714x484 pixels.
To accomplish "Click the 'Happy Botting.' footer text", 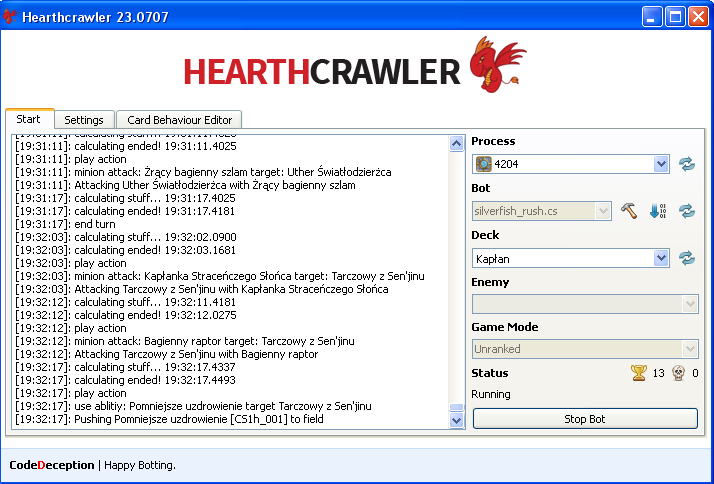I will (x=140, y=465).
